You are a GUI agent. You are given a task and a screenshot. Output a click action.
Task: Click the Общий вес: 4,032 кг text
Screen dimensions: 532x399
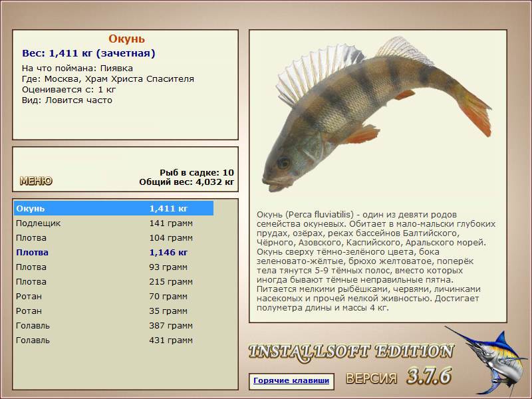point(187,182)
